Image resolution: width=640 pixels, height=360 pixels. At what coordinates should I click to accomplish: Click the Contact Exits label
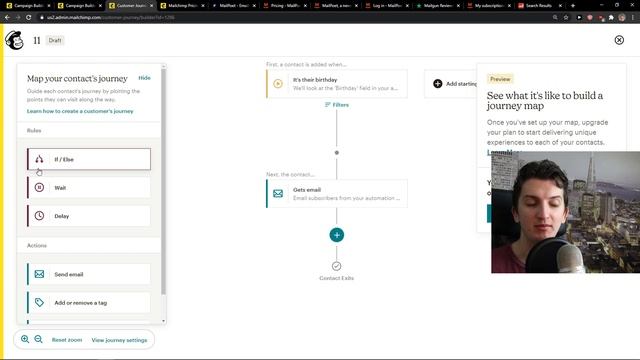point(336,278)
